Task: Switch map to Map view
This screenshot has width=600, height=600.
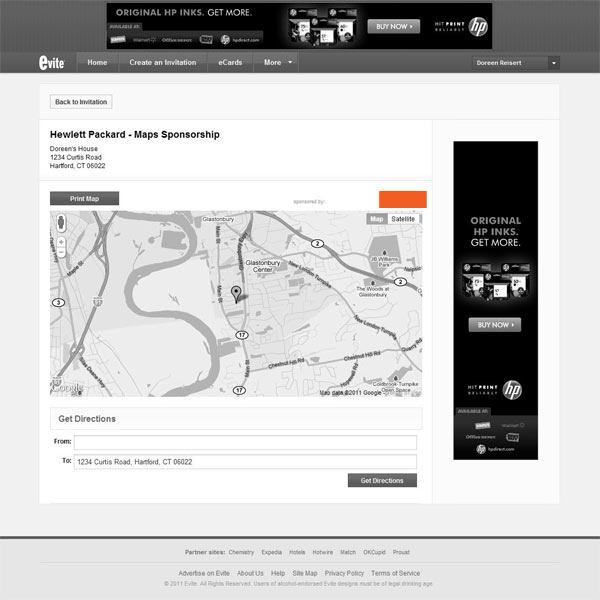Action: pyautogui.click(x=377, y=219)
